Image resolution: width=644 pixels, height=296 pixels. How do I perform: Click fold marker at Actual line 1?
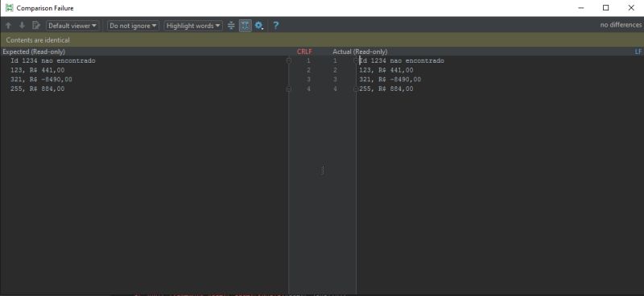click(x=356, y=61)
